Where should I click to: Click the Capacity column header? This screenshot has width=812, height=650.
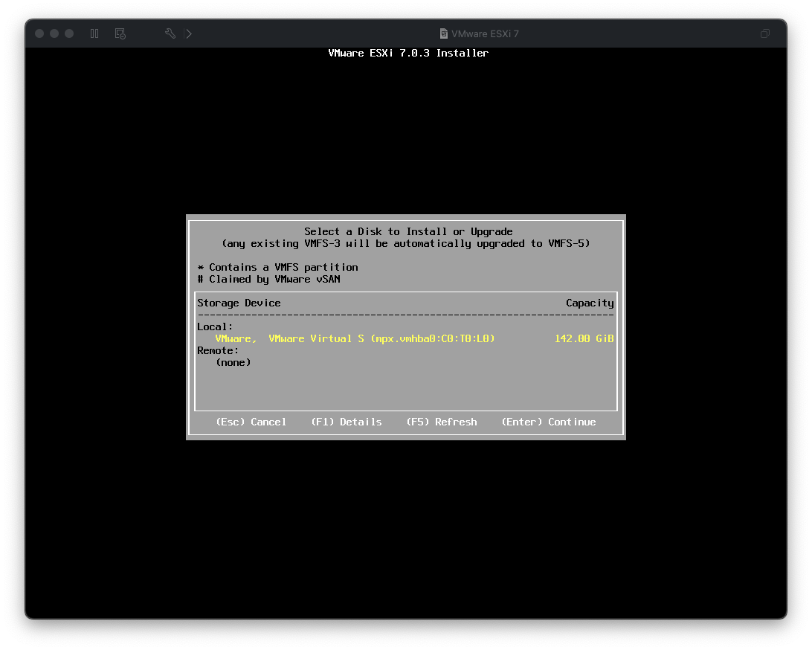(590, 303)
